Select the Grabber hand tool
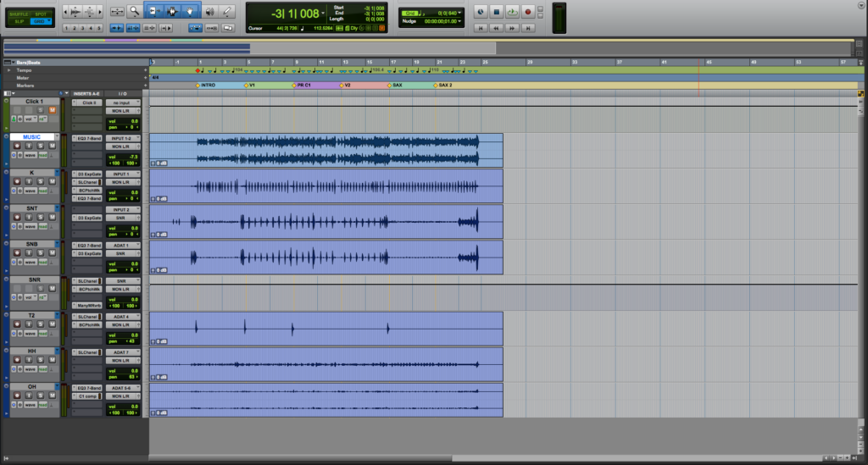This screenshot has width=868, height=465. [x=191, y=11]
